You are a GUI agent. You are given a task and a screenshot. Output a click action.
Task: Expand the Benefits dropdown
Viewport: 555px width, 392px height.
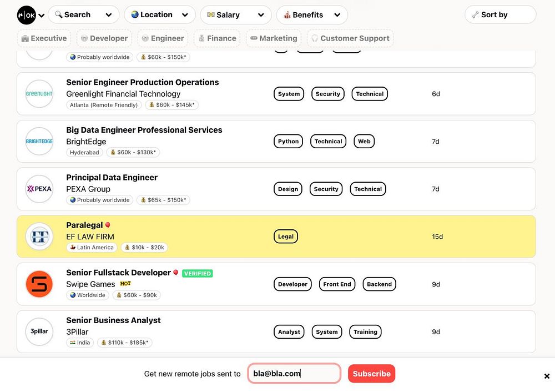click(311, 15)
